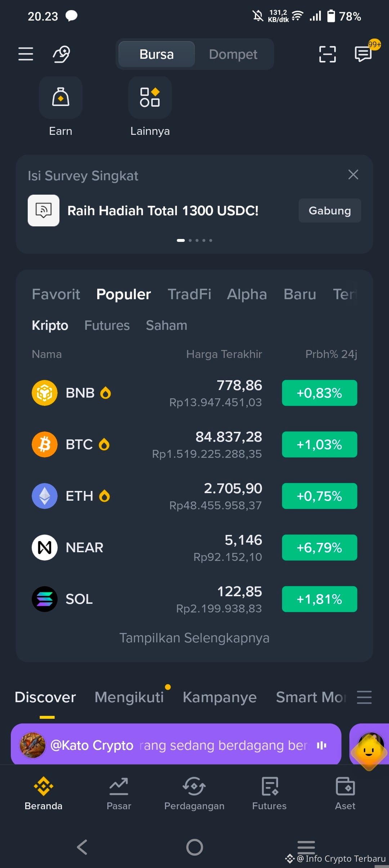Image resolution: width=389 pixels, height=868 pixels.
Task: Toggle the audio bars on Kato Crypto banner
Action: click(322, 745)
